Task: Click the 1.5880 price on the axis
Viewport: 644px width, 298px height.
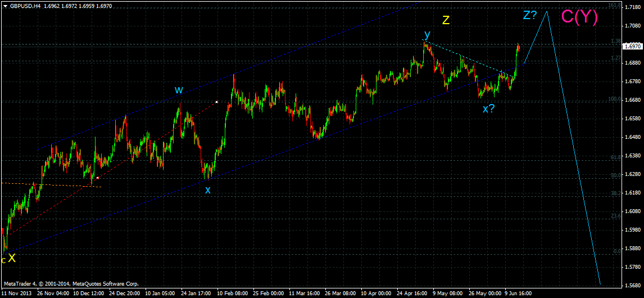Action: (x=633, y=249)
